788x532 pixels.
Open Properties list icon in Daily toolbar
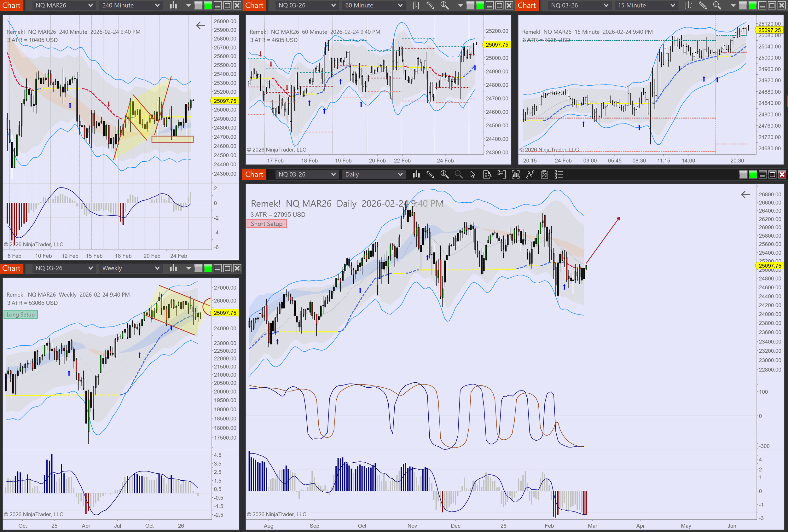559,175
